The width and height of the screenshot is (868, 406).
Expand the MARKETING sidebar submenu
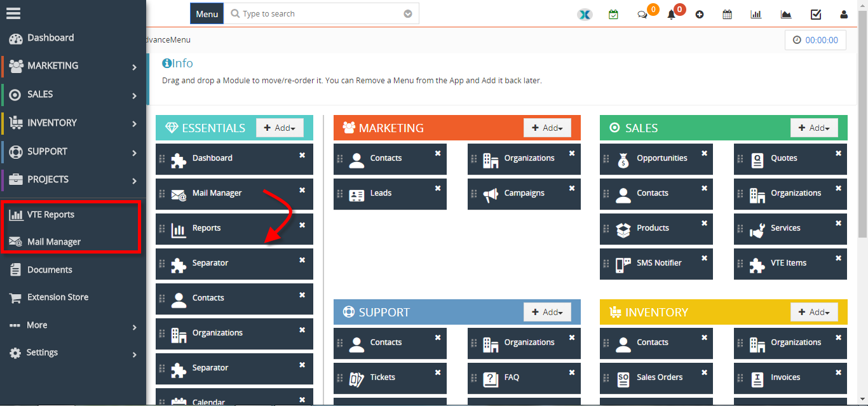tap(134, 67)
